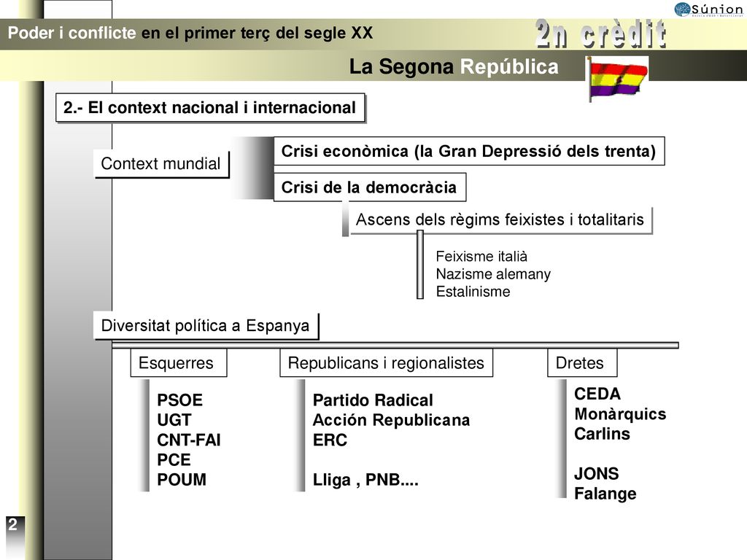Click 'Crisi econòmica (la Gran Depressió dels trenta)'
Screen dimensions: 747x560
[469, 151]
